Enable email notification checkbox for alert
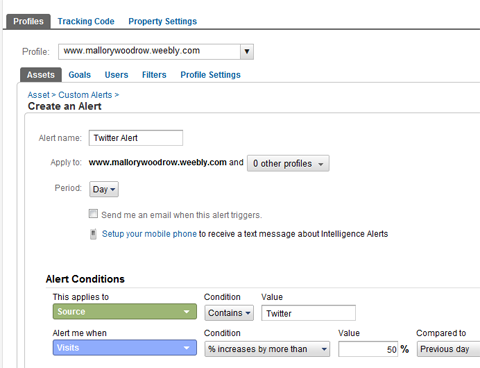This screenshot has width=480, height=368. pos(93,214)
